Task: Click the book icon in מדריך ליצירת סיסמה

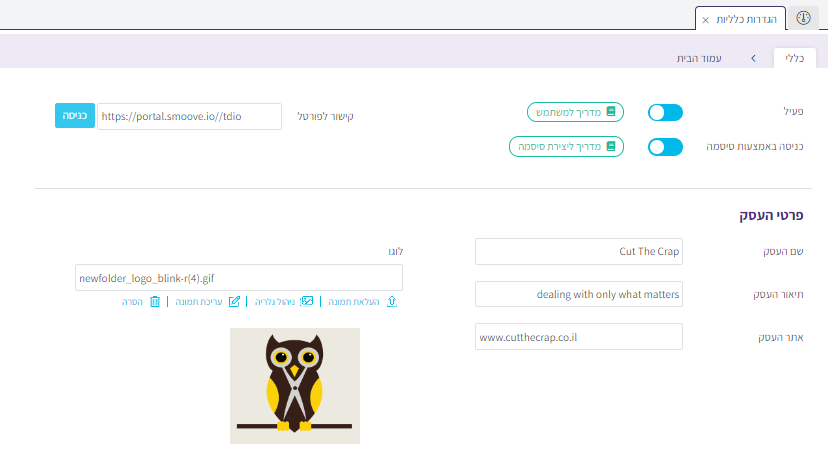Action: point(611,147)
